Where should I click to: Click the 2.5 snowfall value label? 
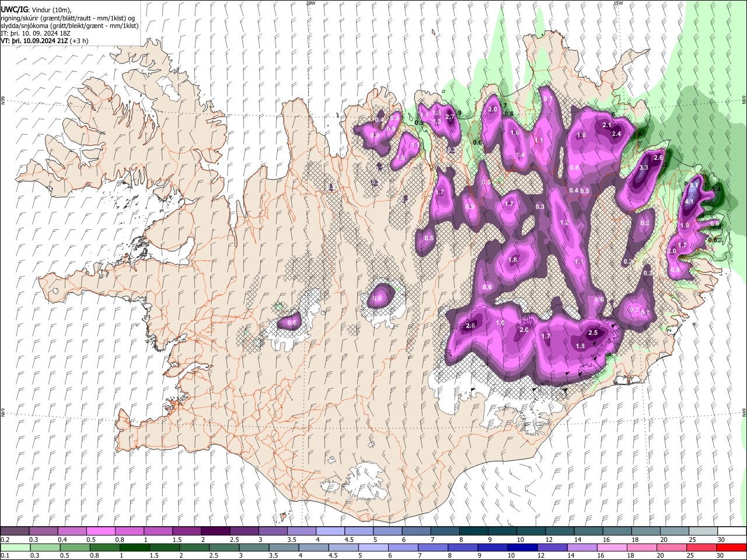(593, 333)
